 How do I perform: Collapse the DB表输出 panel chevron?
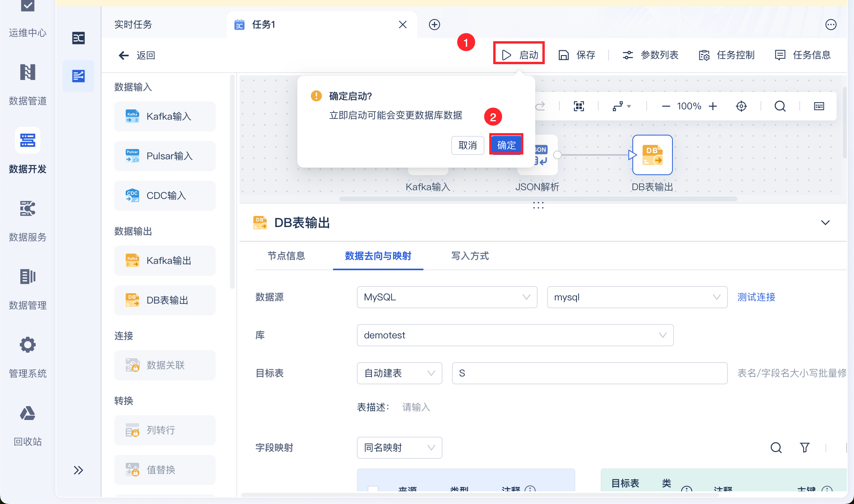(825, 223)
